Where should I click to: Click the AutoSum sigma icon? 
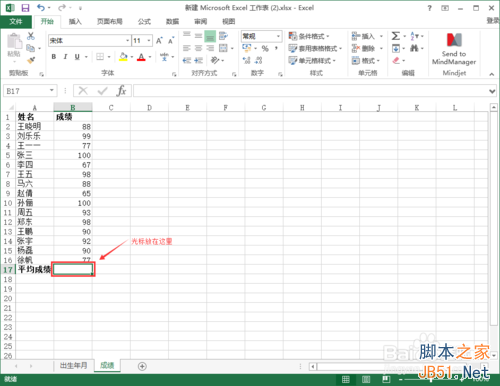pos(396,36)
